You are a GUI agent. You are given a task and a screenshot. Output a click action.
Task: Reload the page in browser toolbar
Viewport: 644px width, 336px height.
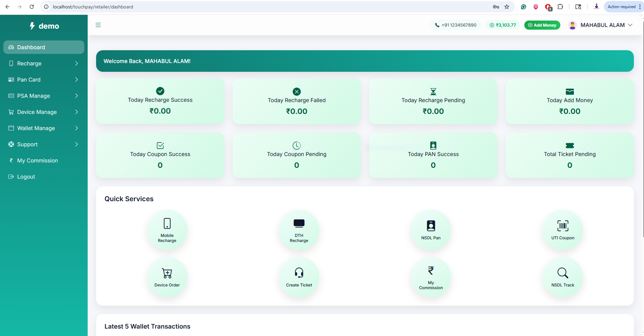32,7
